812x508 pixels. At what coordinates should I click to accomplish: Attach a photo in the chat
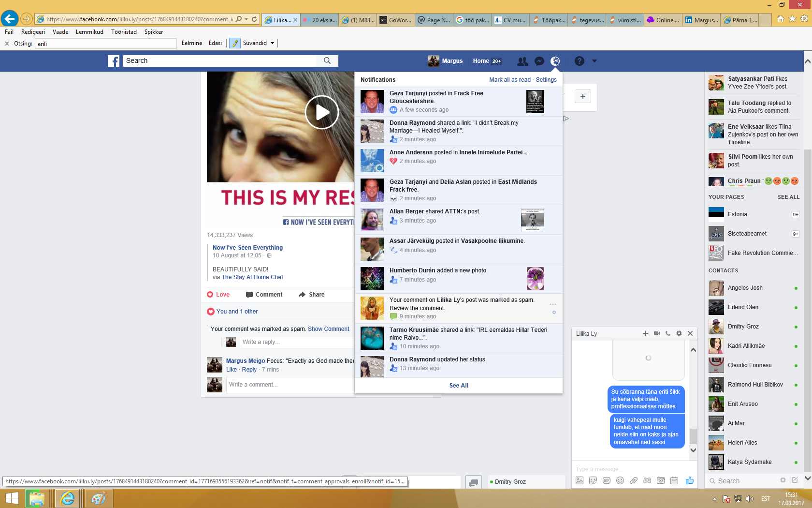(x=580, y=480)
